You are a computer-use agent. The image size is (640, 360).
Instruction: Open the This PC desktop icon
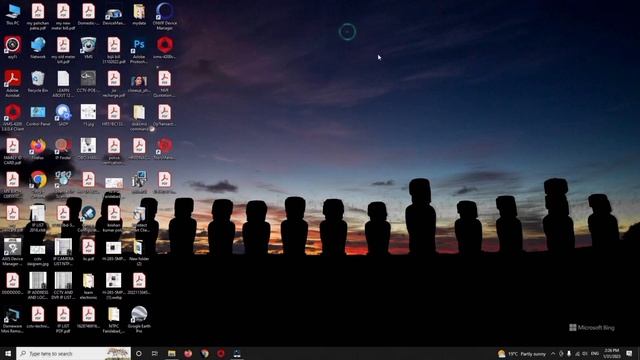click(x=13, y=15)
